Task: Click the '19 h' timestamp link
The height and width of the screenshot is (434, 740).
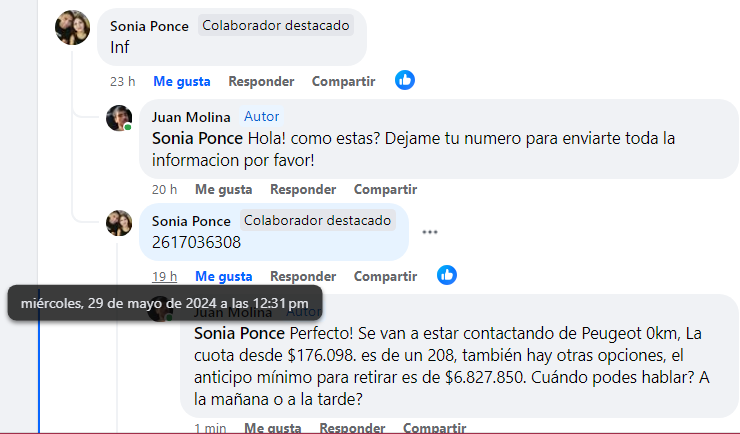Action: click(164, 276)
